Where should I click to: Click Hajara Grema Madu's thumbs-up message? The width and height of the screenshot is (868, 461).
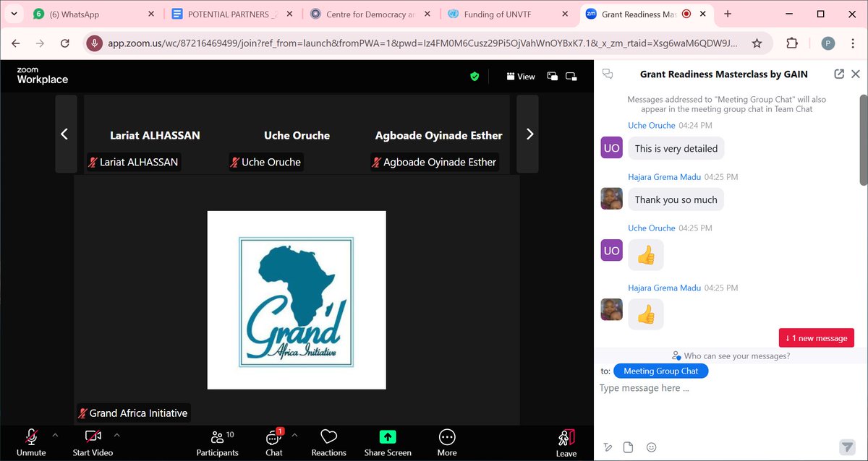pyautogui.click(x=645, y=314)
